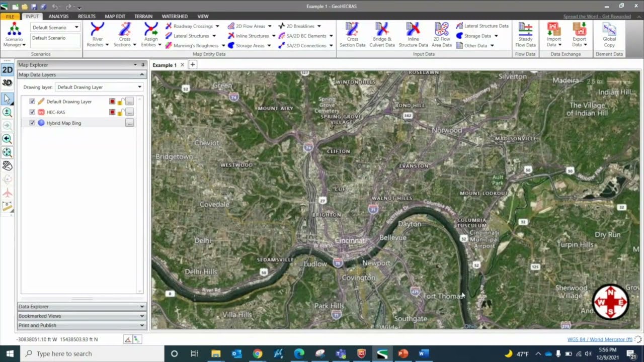Viewport: 644px width, 362px height.
Task: Select the Example 1 map tab
Action: point(165,65)
